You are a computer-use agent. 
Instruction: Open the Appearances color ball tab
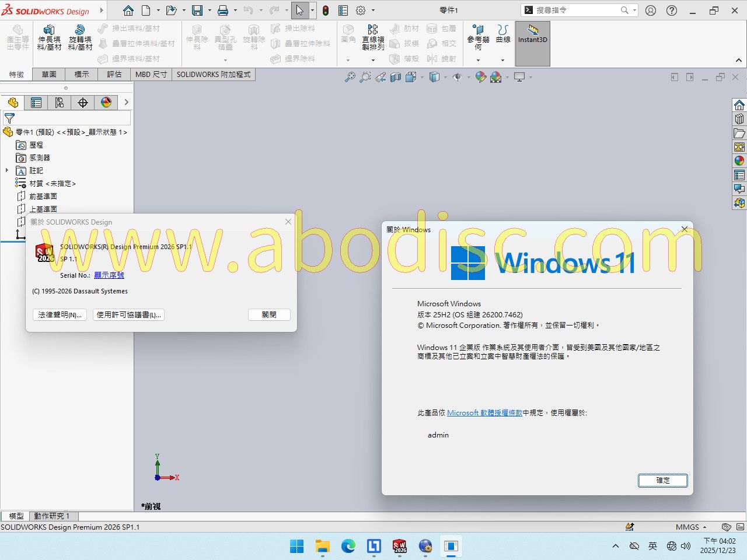pyautogui.click(x=106, y=103)
